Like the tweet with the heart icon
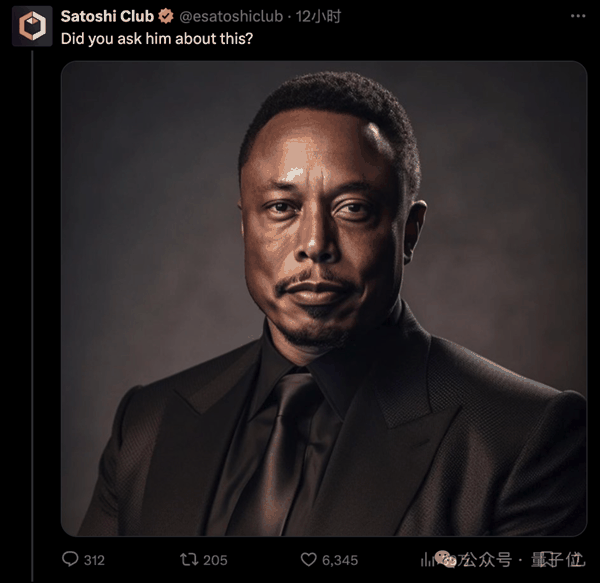Image resolution: width=600 pixels, height=583 pixels. (309, 560)
